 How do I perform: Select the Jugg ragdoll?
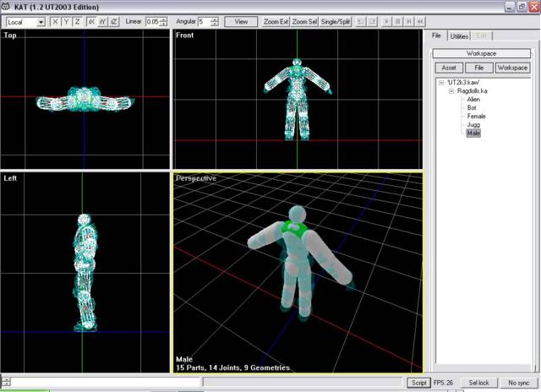tap(473, 124)
